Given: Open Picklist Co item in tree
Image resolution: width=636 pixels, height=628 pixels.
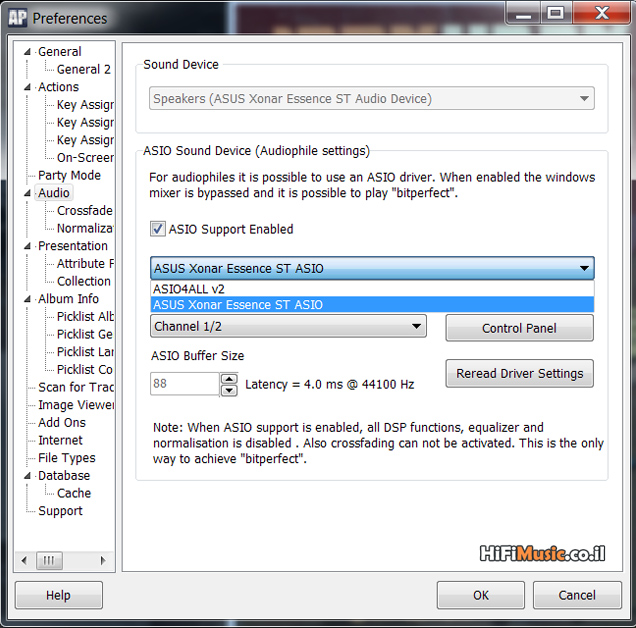Looking at the screenshot, I should tap(85, 370).
